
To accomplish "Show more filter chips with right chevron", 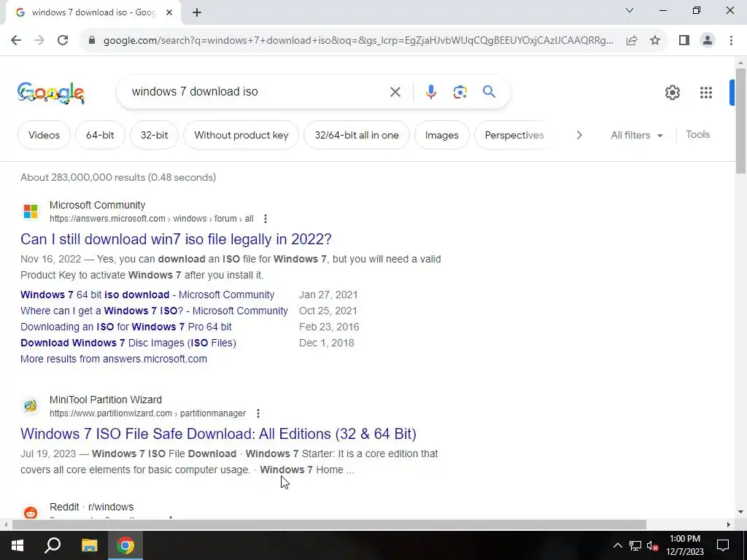I will coord(578,135).
